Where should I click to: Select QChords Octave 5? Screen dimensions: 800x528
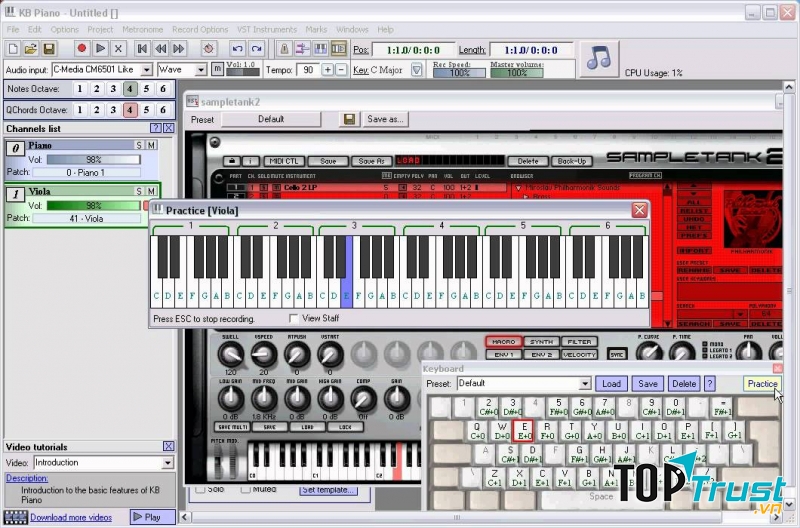pos(146,110)
